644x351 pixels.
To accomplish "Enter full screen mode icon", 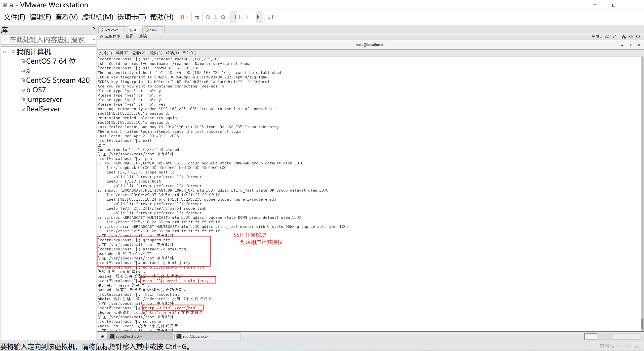I will 249,17.
